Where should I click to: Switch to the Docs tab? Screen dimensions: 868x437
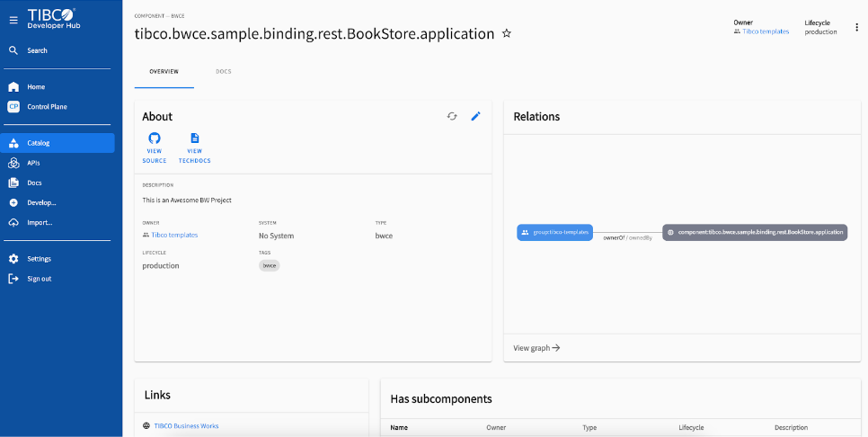tap(223, 71)
